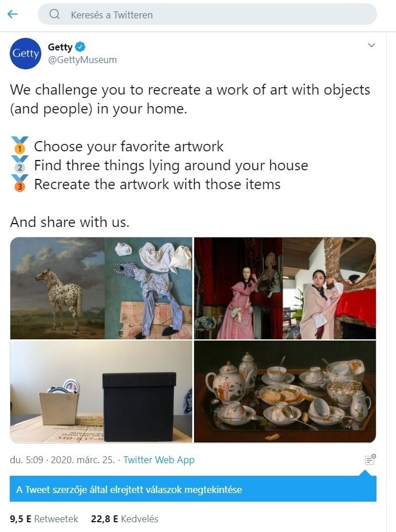View the 9,5 E Retweetek list

click(44, 519)
